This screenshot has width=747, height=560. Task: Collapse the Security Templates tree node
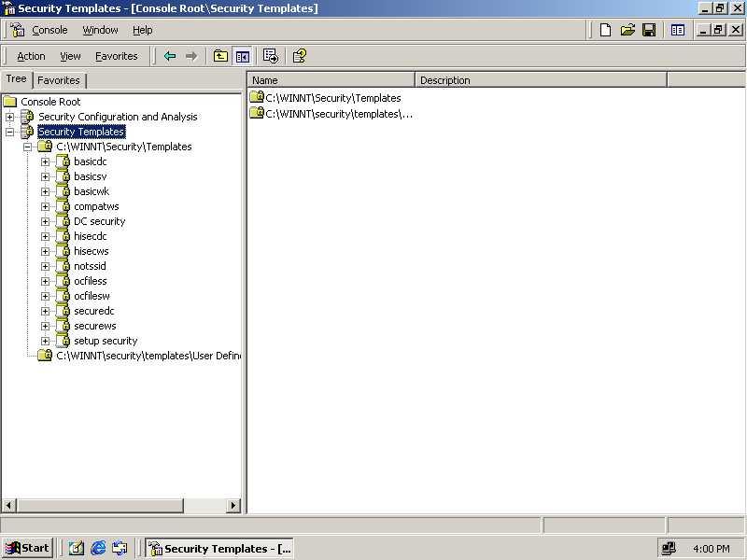click(10, 132)
